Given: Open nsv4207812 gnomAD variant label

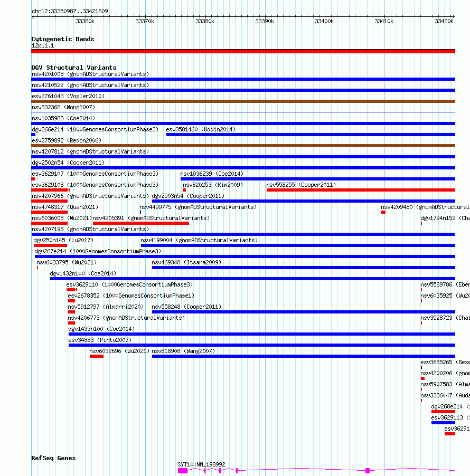Looking at the screenshot, I should coord(90,151).
